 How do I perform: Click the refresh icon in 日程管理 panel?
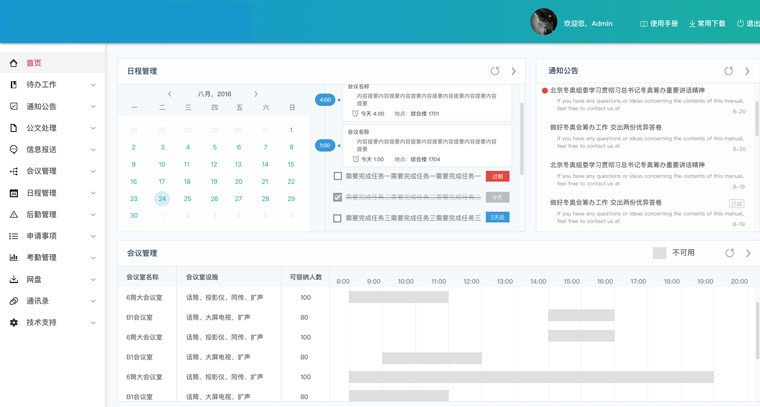tap(495, 71)
